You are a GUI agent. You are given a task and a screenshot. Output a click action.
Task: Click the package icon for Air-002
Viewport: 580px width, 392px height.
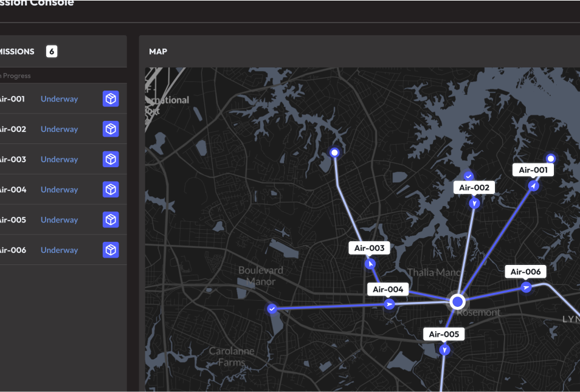pos(111,129)
